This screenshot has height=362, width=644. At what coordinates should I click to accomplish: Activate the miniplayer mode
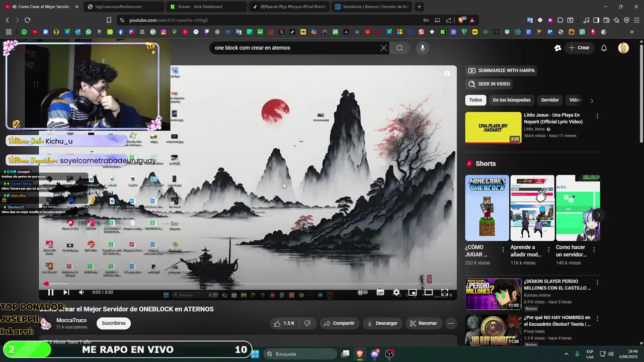click(413, 292)
